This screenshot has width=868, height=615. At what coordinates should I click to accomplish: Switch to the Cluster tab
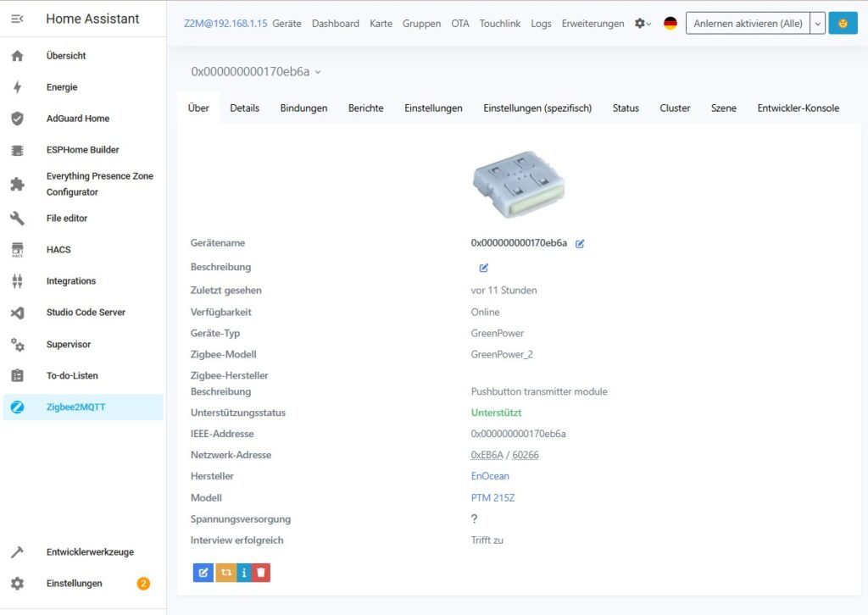tap(675, 108)
